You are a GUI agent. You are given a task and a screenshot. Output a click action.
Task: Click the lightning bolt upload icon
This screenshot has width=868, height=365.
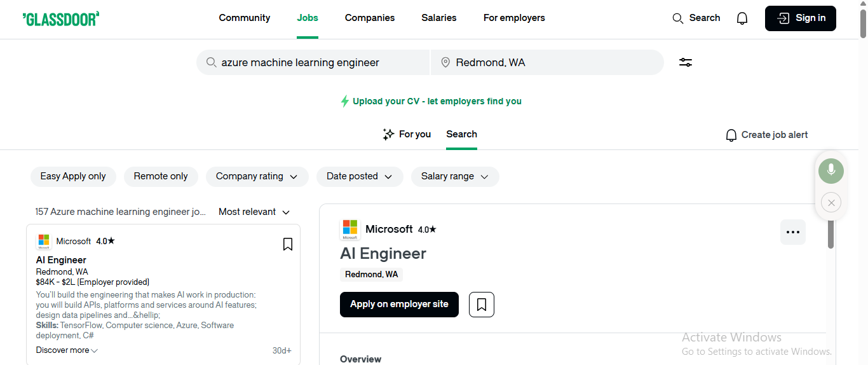345,101
